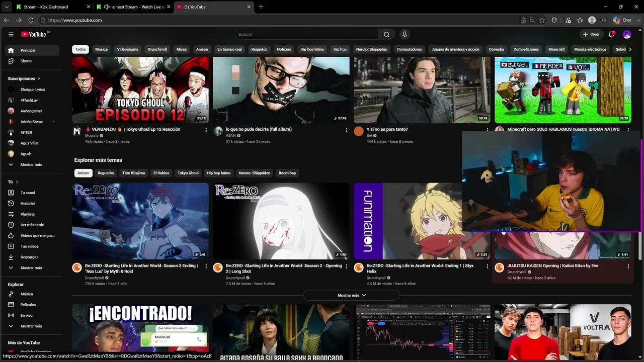Open the YouTube guide hamburger menu
This screenshot has height=362, width=644.
pos(11,34)
